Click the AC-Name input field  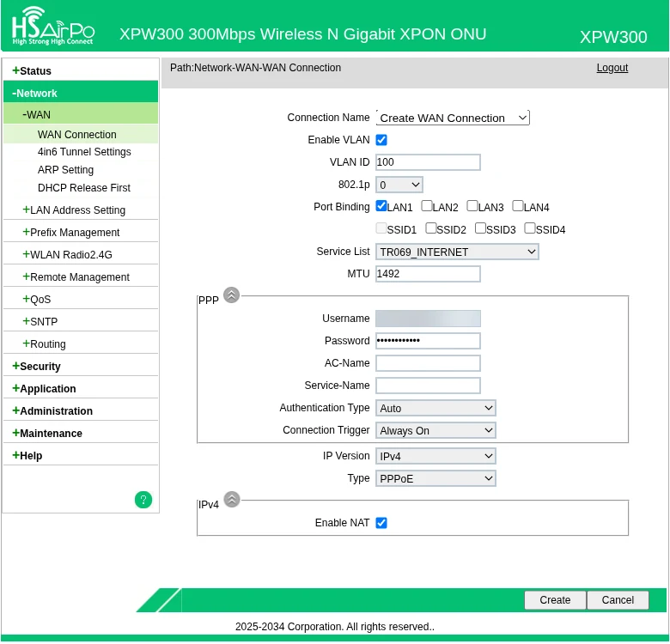coord(428,363)
